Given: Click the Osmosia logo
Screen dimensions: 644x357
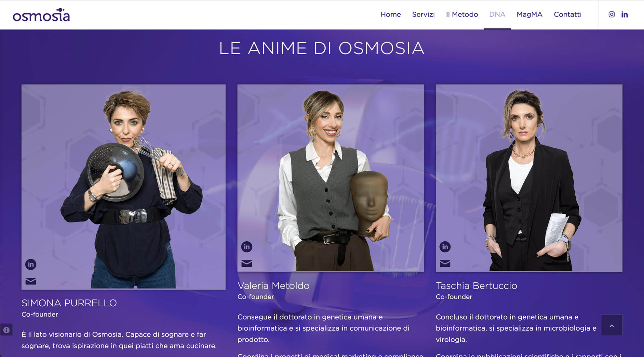Looking at the screenshot, I should (41, 15).
